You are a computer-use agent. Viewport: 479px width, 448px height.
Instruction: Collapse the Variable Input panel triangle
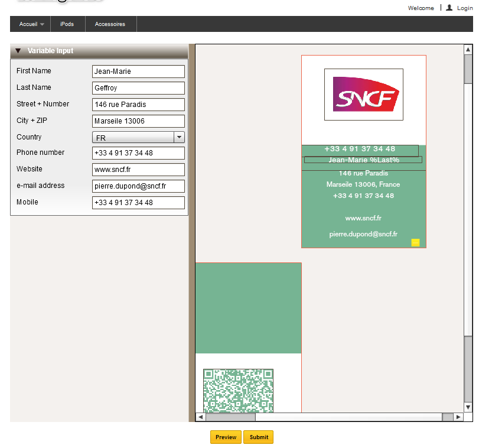18,51
